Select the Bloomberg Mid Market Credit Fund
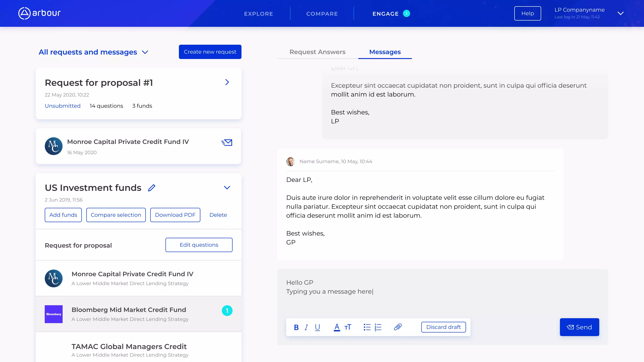644x362 pixels. click(x=129, y=310)
